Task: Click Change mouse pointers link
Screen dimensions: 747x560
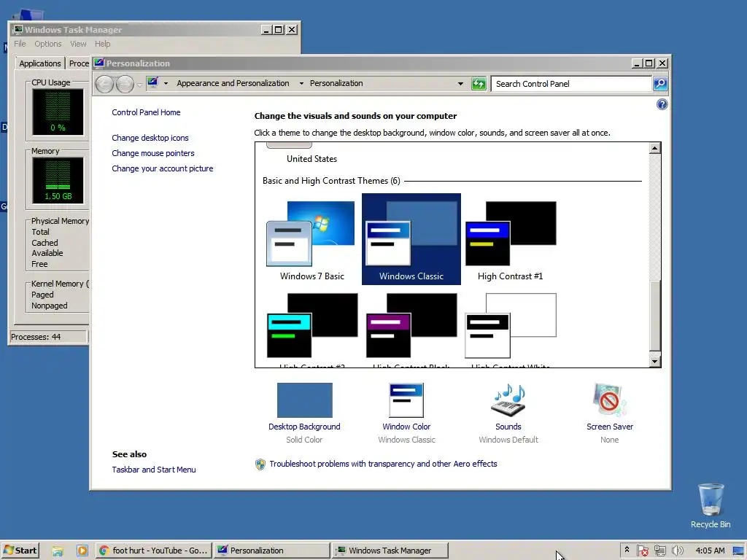Action: pyautogui.click(x=153, y=153)
